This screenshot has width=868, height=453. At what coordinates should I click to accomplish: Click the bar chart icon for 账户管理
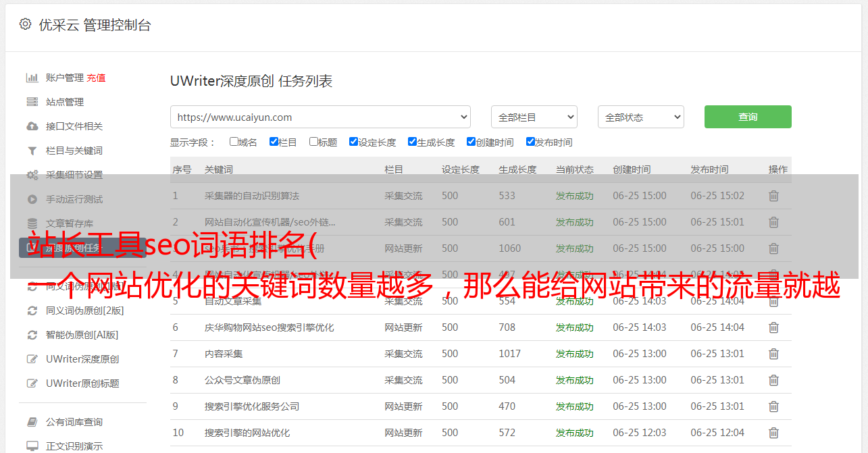click(32, 78)
